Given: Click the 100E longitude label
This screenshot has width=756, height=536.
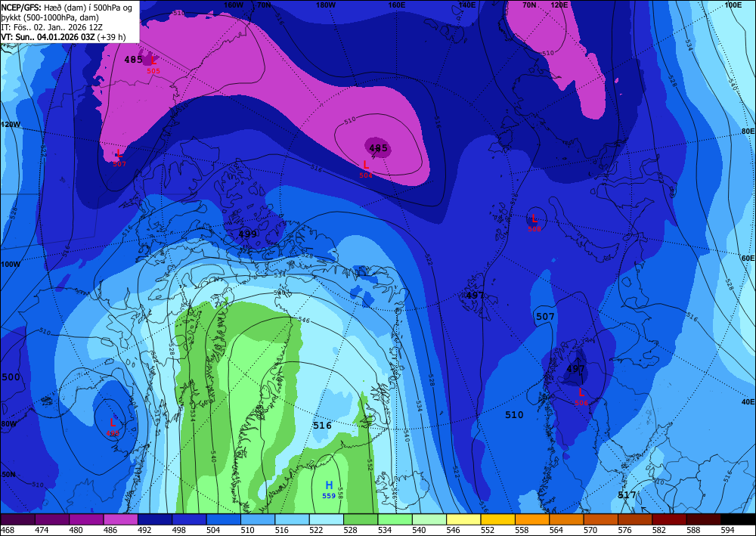Looking at the screenshot, I should (x=733, y=5).
